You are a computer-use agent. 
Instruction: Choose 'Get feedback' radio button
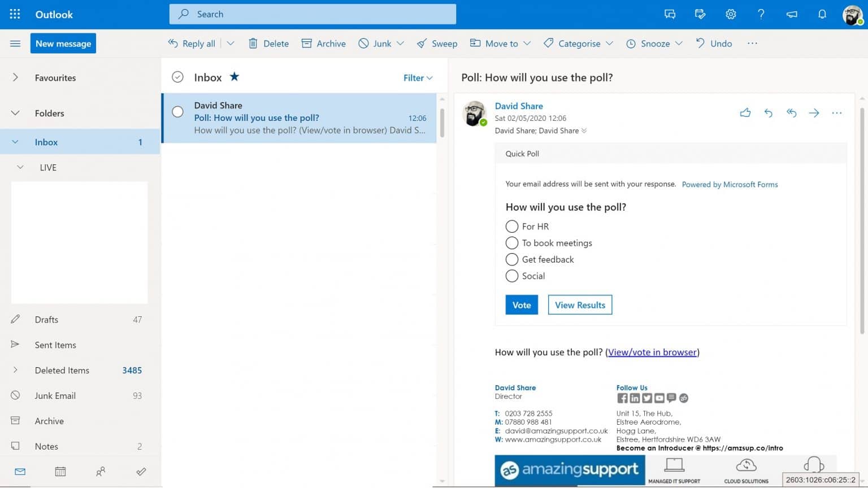(512, 259)
